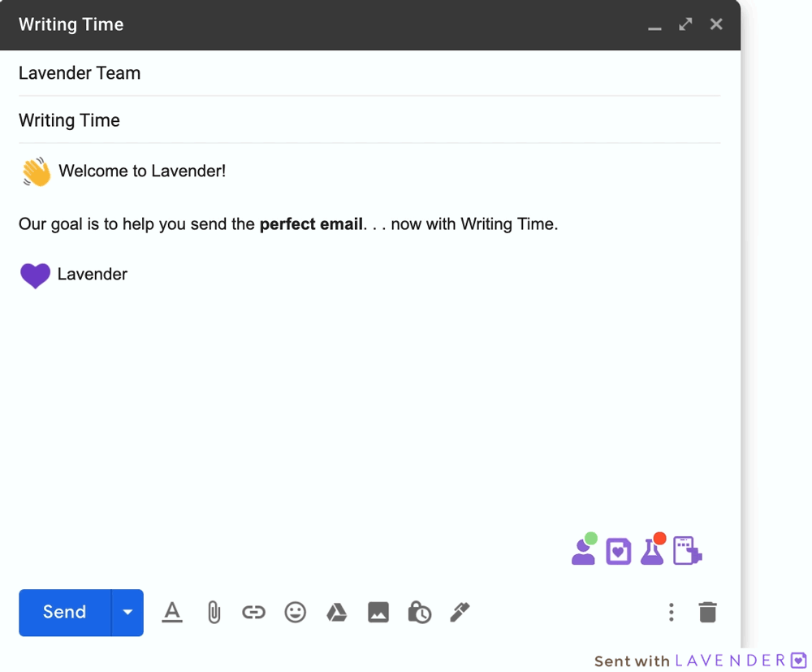The height and width of the screenshot is (672, 812).
Task: Expand compose window to full screen
Action: coord(685,24)
